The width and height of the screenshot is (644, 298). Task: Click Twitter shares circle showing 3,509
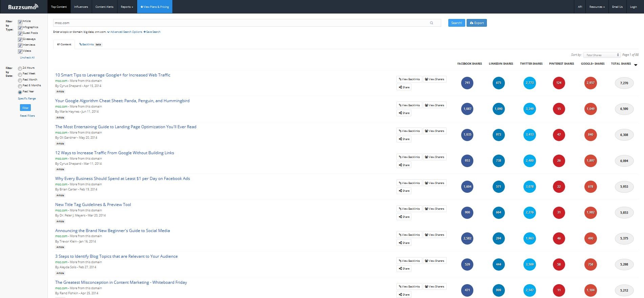click(530, 265)
